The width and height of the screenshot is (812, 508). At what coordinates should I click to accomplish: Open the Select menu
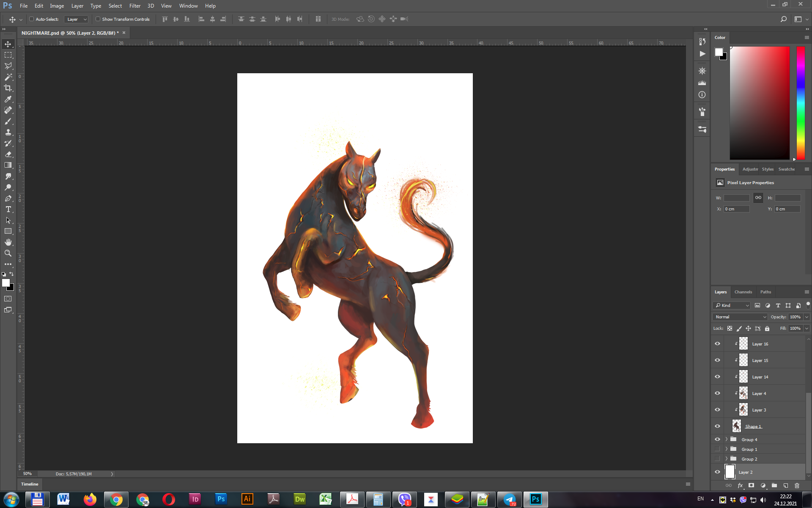coord(115,6)
